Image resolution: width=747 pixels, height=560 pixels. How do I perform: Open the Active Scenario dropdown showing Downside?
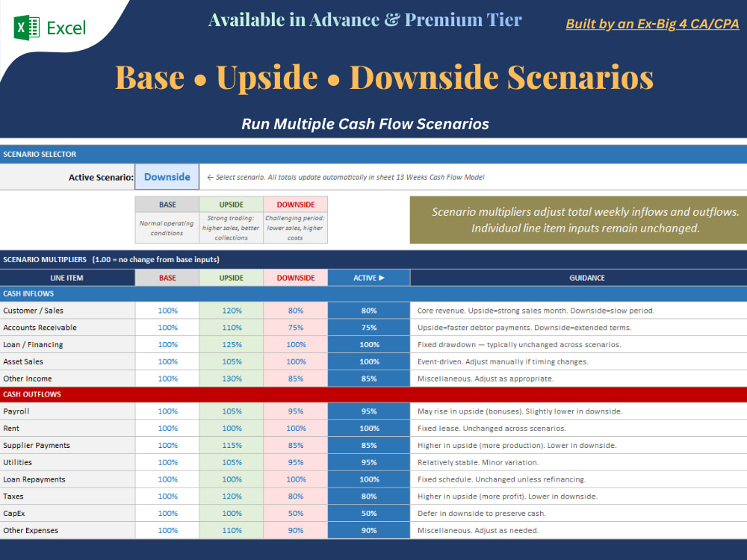[167, 177]
